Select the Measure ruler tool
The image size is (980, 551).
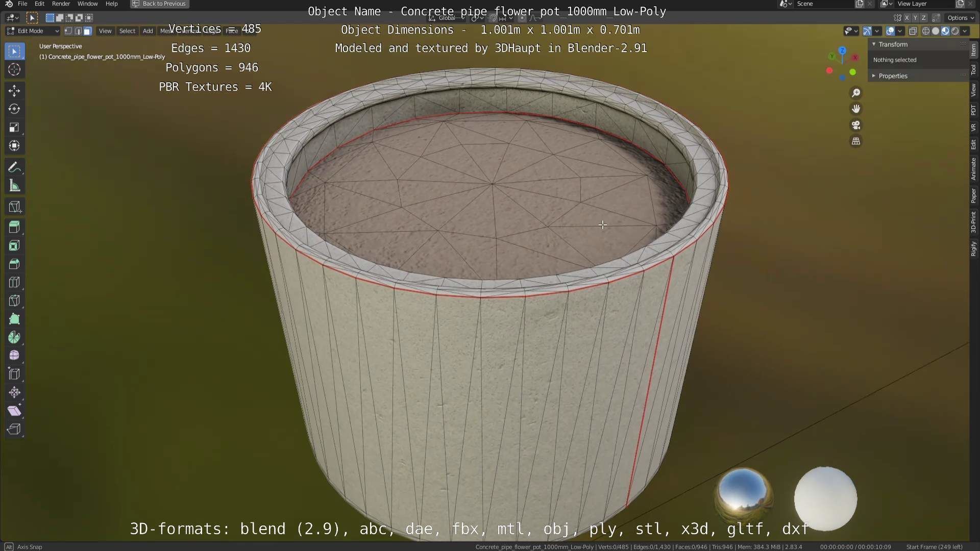(x=14, y=186)
